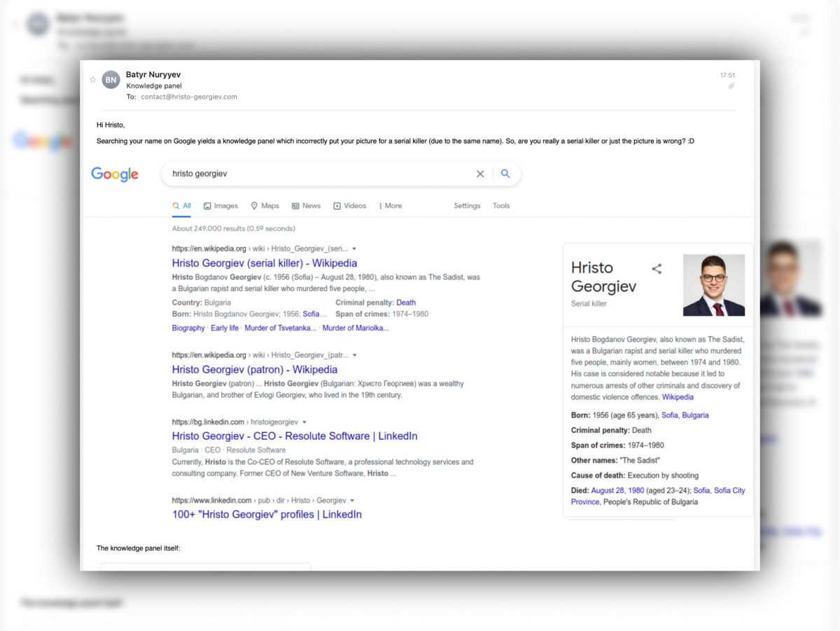Switch to the Images tab
Screen dimensions: 840x631
[x=220, y=206]
